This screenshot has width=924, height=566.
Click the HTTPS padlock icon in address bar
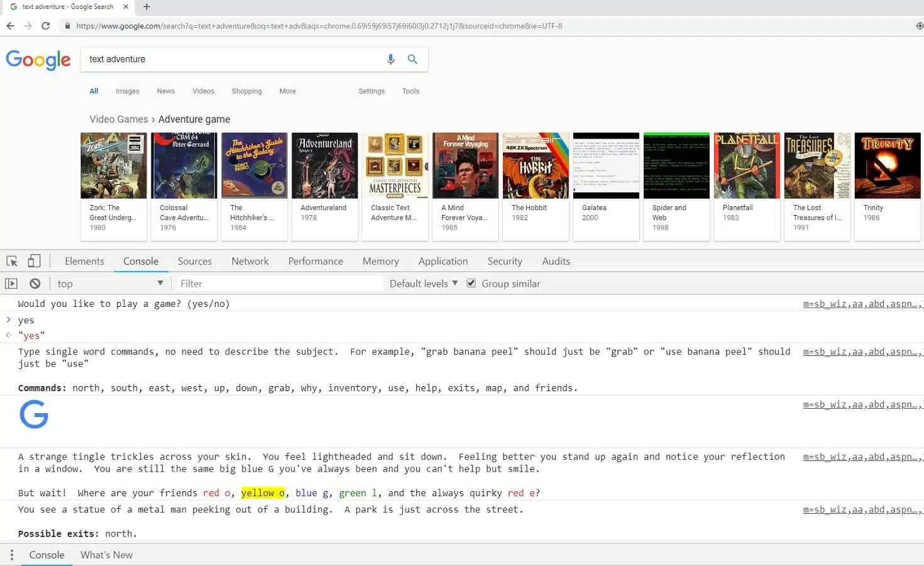[x=67, y=26]
